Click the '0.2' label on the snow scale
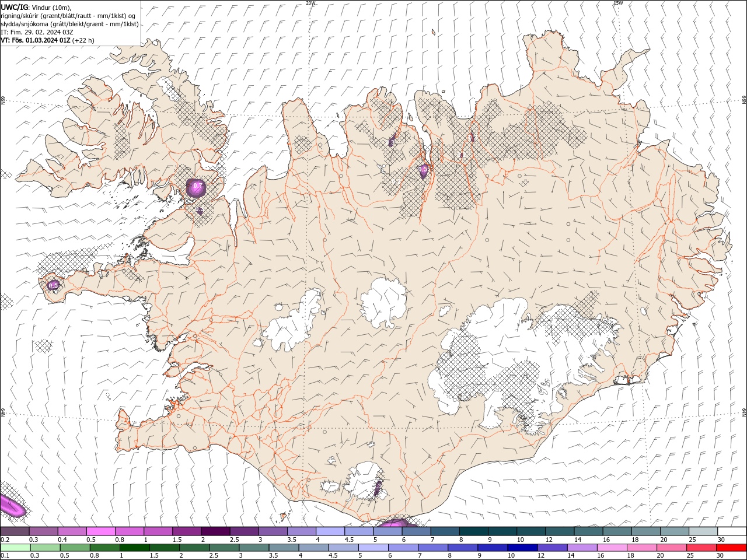 point(5,540)
